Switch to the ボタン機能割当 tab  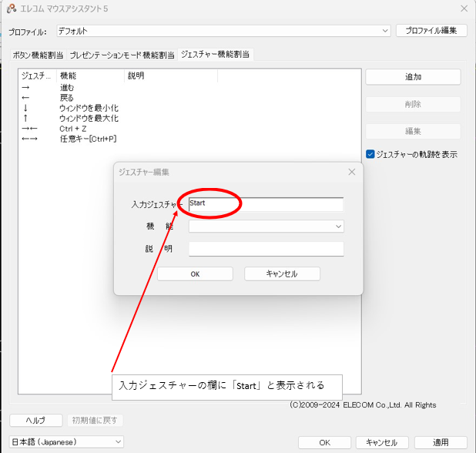pyautogui.click(x=38, y=55)
